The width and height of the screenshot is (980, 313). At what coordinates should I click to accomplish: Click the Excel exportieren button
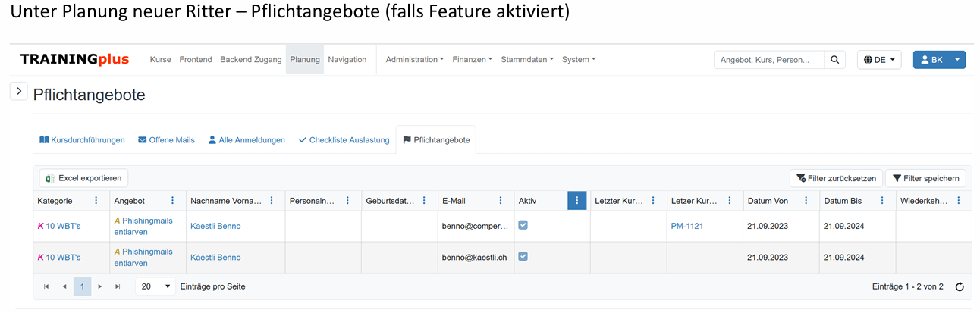[x=83, y=178]
